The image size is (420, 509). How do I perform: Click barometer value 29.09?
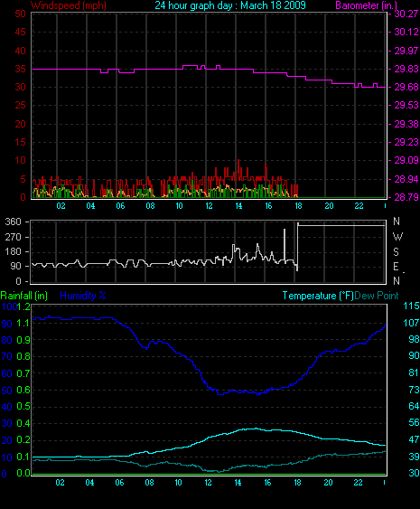pyautogui.click(x=406, y=160)
